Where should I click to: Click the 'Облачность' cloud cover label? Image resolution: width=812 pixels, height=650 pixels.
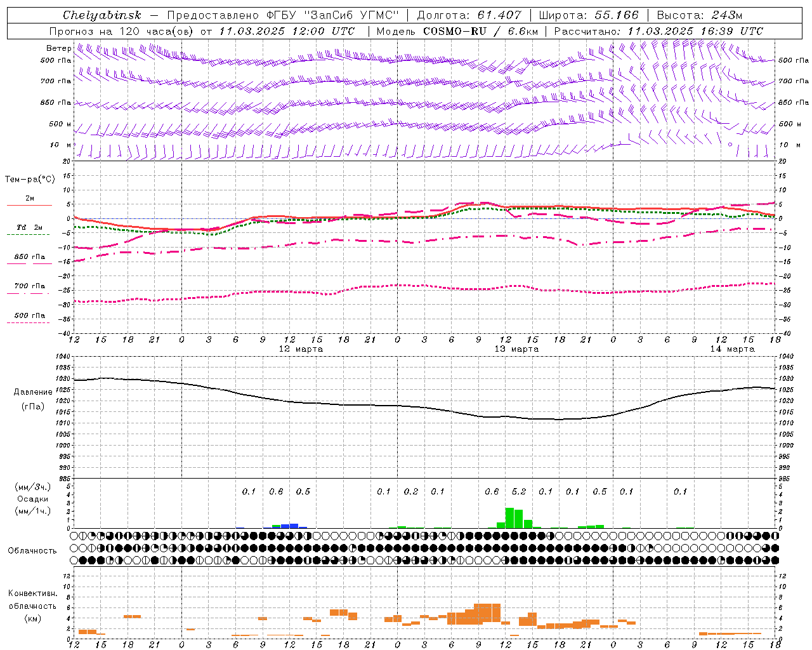[32, 551]
